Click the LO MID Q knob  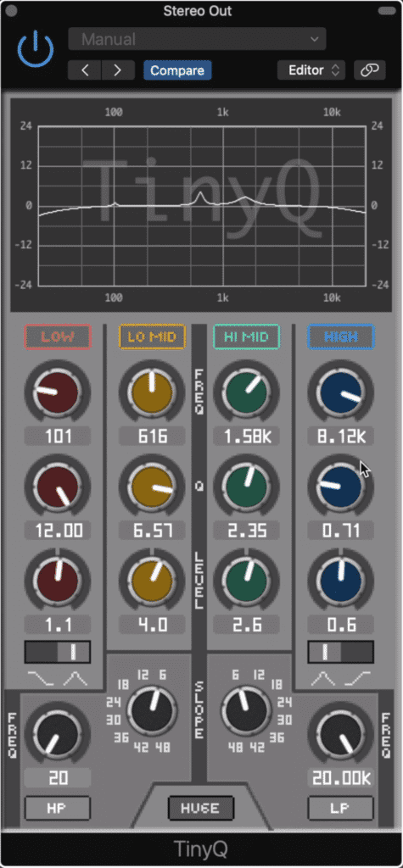coord(152,486)
